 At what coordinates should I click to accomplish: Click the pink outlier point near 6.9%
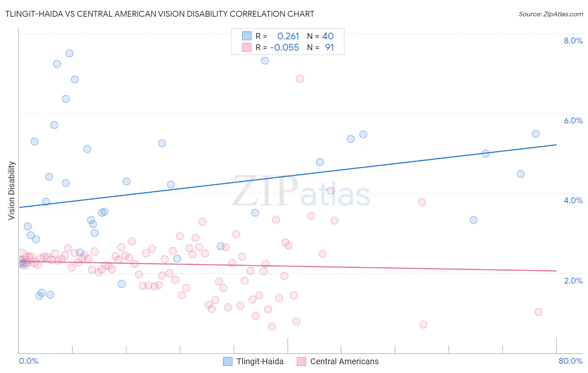click(x=300, y=79)
